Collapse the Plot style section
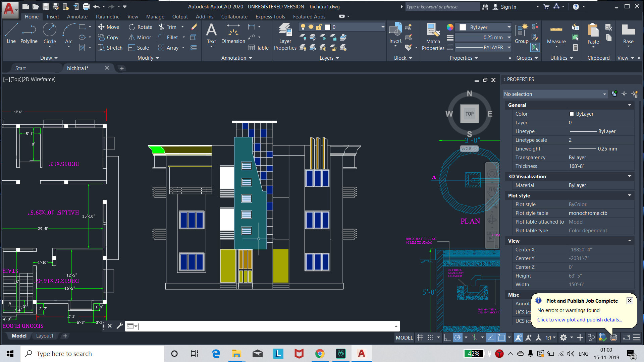Viewport: 644px width, 362px height. click(629, 195)
